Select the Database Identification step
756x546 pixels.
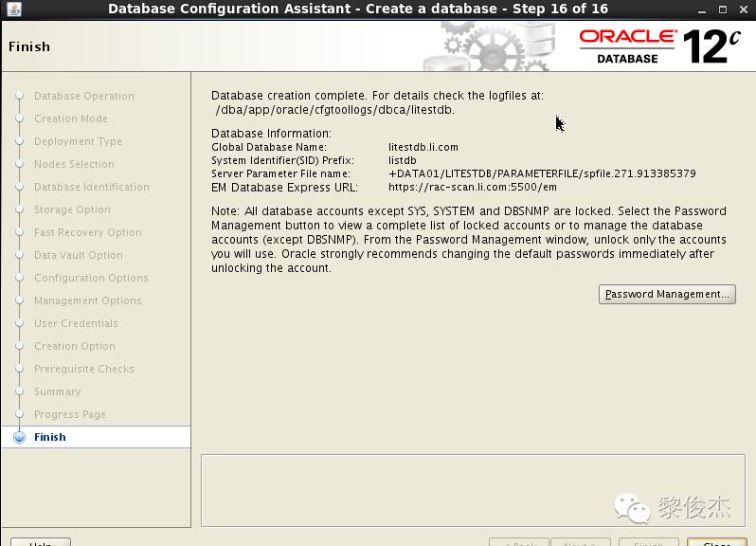tap(92, 187)
